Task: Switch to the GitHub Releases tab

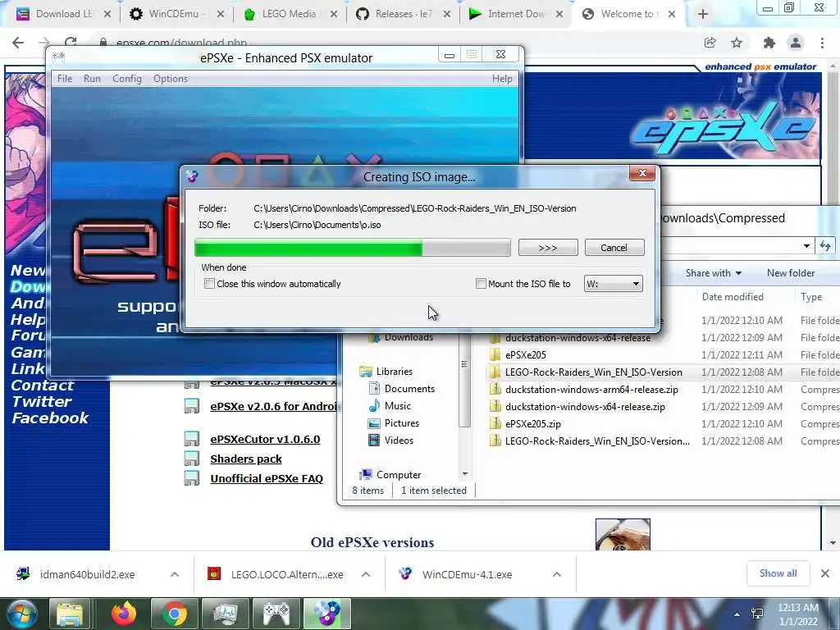Action: pos(403,14)
